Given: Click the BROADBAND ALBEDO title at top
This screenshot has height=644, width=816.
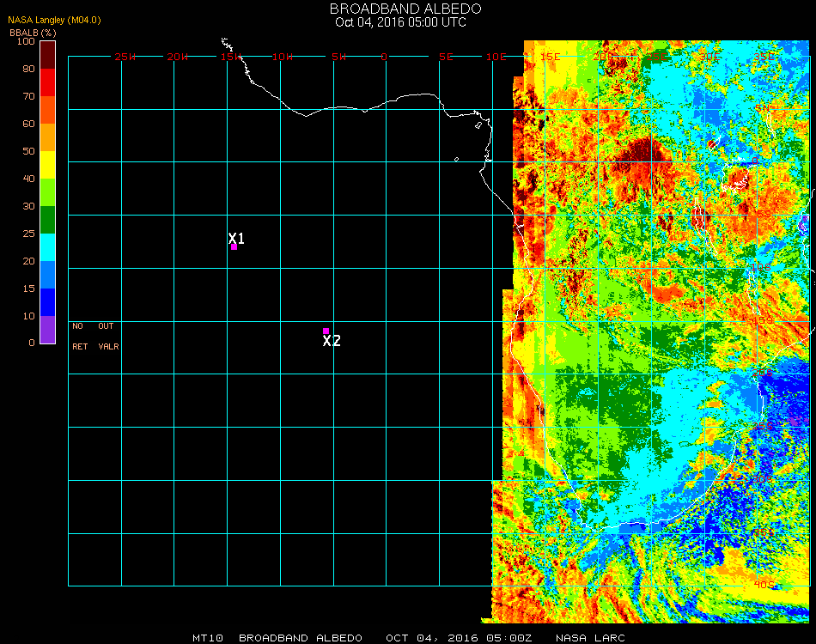Looking at the screenshot, I should pyautogui.click(x=400, y=9).
